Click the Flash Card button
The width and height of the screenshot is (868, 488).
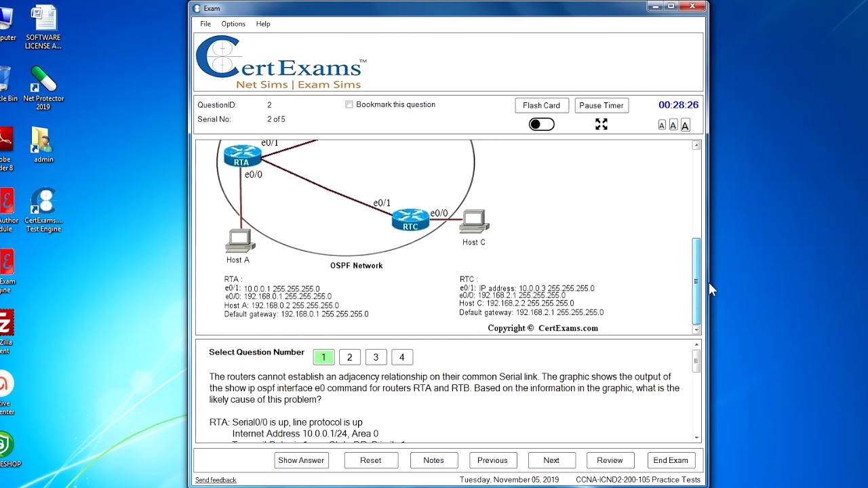click(x=541, y=105)
